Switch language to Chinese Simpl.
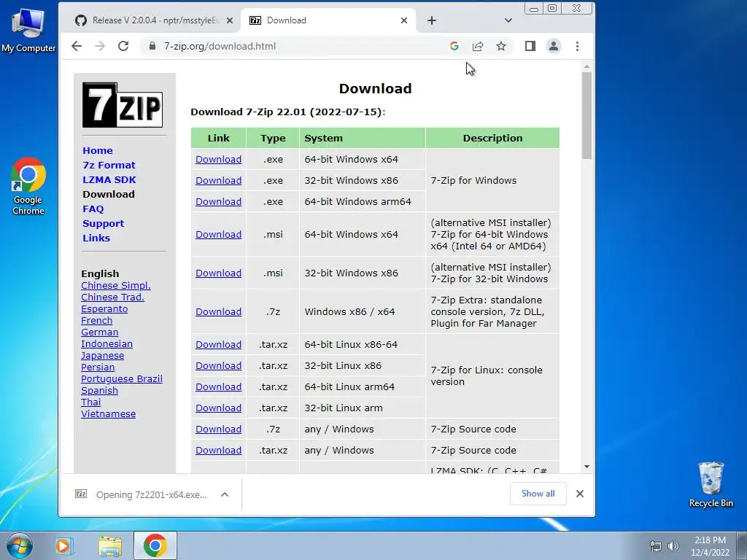This screenshot has width=747, height=560. coord(116,286)
